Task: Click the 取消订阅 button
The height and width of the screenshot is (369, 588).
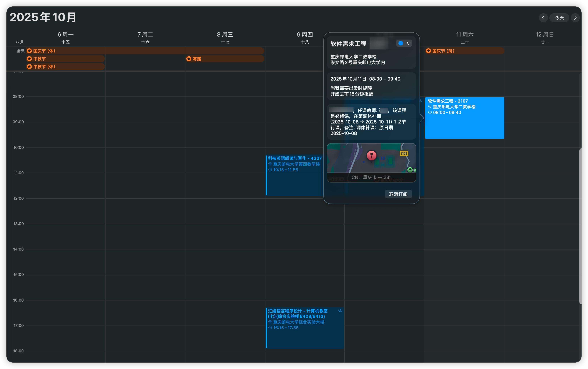Action: pyautogui.click(x=398, y=194)
